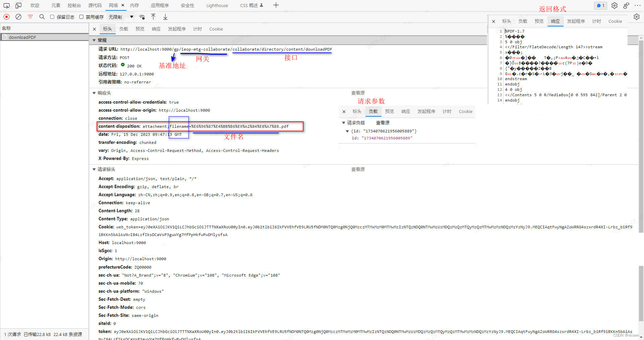Collapse the id payload object
644x340 pixels.
click(347, 131)
